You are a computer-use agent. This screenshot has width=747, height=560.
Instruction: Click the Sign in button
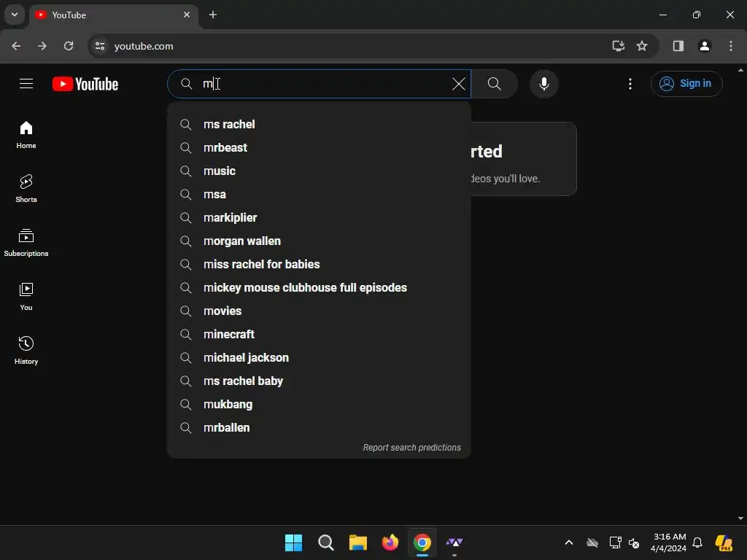(686, 84)
